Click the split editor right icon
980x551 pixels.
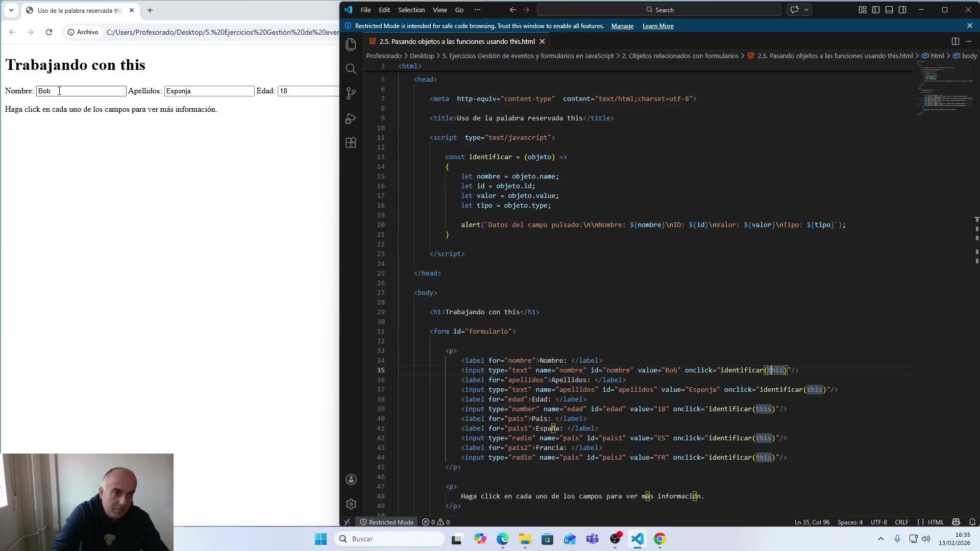pyautogui.click(x=955, y=41)
